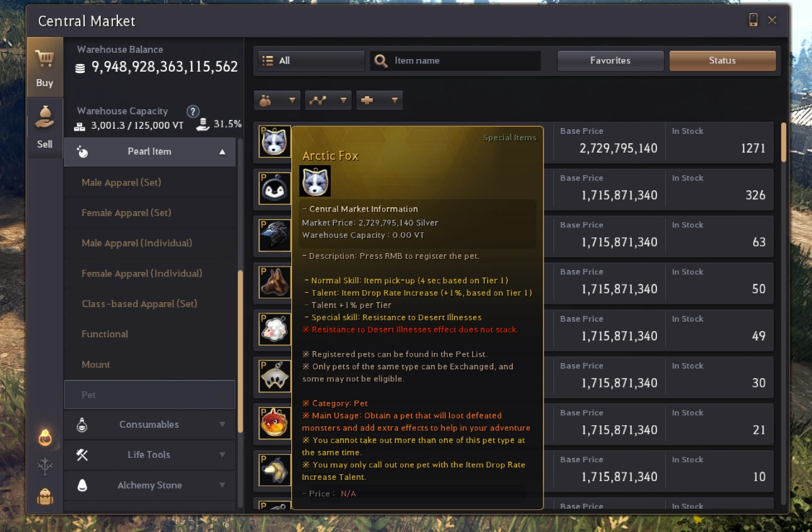The height and width of the screenshot is (532, 812).
Task: Open the price trend graph dropdown
Action: 328,100
